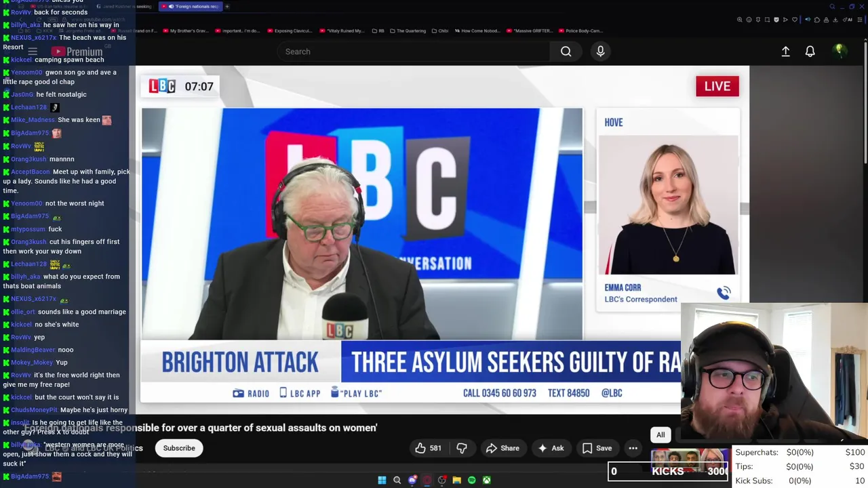The height and width of the screenshot is (488, 868).
Task: Open 'Vitaly Ruined My...' bookmark
Action: click(342, 30)
